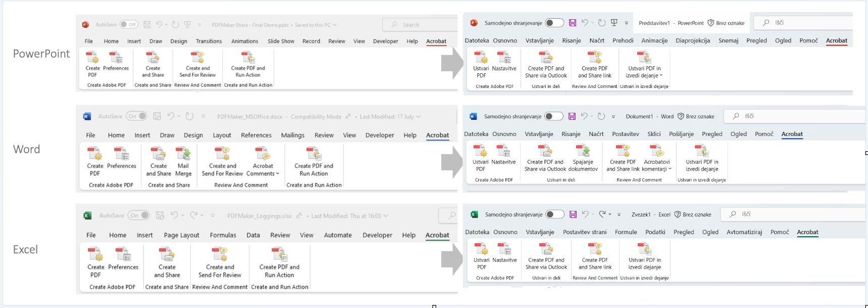This screenshot has height=308, width=868.
Task: Click Create PDF and Share via Outlook in Slovenian Excel
Action: 546,256
